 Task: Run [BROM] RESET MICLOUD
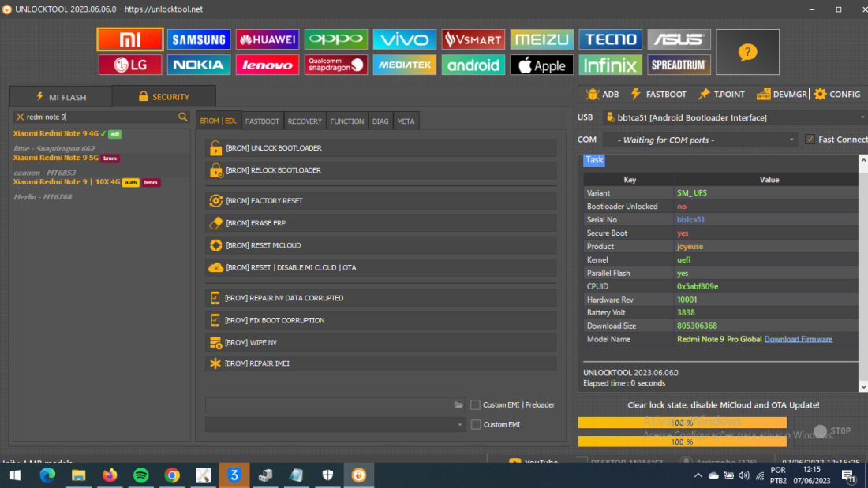click(381, 245)
